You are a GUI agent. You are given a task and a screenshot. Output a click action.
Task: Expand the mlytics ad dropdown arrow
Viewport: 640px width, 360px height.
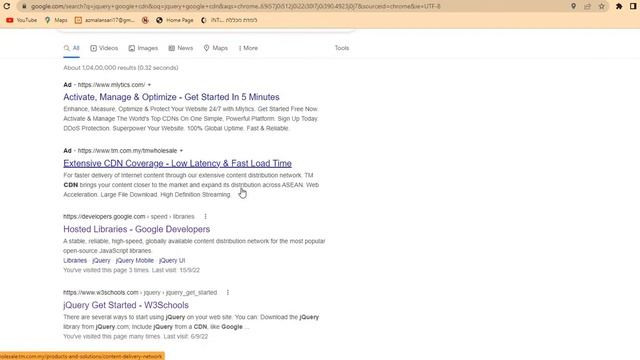(x=149, y=85)
